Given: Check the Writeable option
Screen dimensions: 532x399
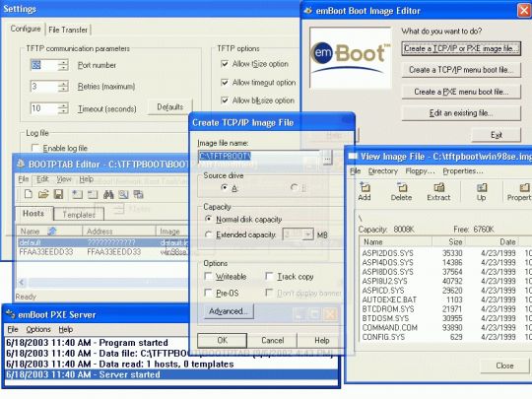Looking at the screenshot, I should click(x=208, y=276).
